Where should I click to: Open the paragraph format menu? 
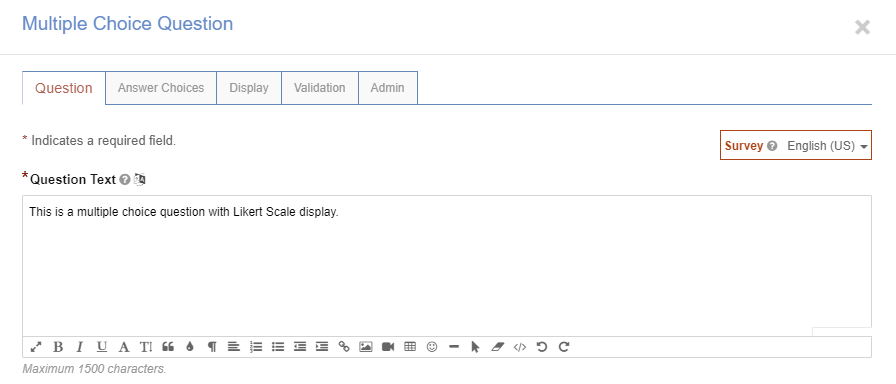(212, 347)
